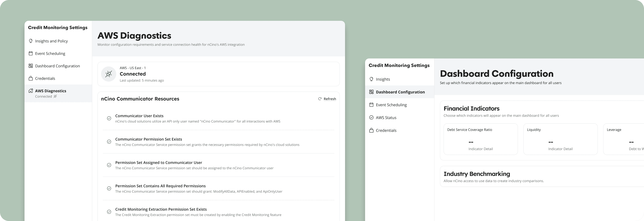Click the calendar icon next to Event Scheduling in left panel
The width and height of the screenshot is (644, 221).
(31, 53)
